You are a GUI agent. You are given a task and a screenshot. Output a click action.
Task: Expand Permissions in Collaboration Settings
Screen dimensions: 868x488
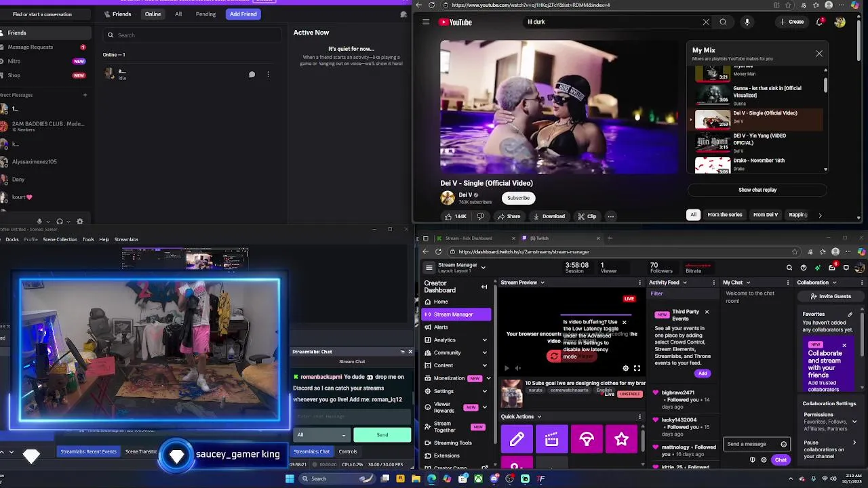(854, 422)
